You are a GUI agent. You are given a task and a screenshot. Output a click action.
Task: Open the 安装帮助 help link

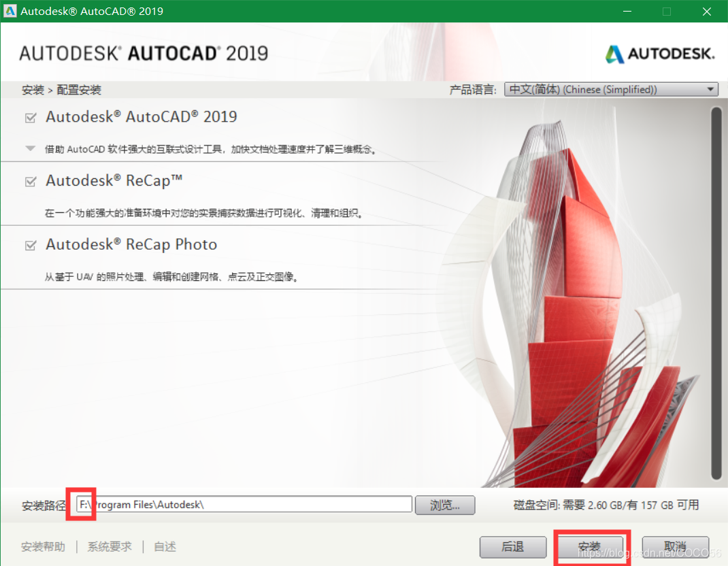click(x=44, y=547)
